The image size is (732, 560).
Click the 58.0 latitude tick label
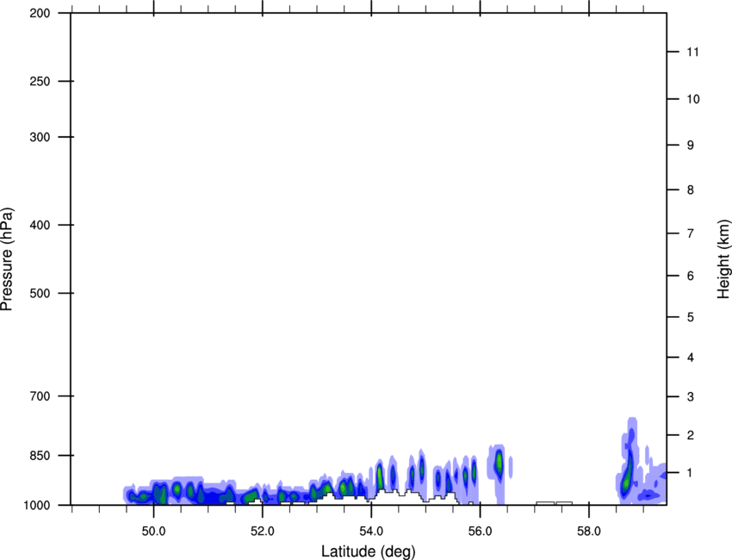[x=589, y=532]
